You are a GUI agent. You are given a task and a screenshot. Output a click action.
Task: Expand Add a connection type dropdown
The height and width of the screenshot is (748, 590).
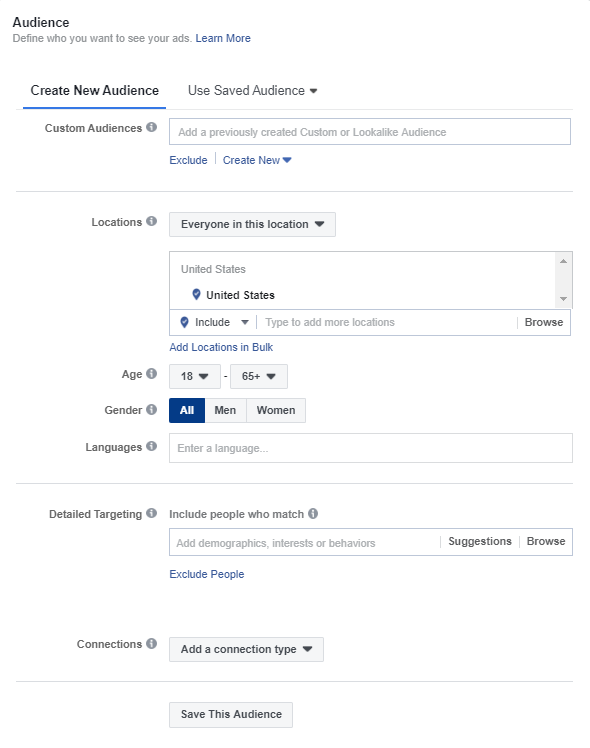[246, 649]
